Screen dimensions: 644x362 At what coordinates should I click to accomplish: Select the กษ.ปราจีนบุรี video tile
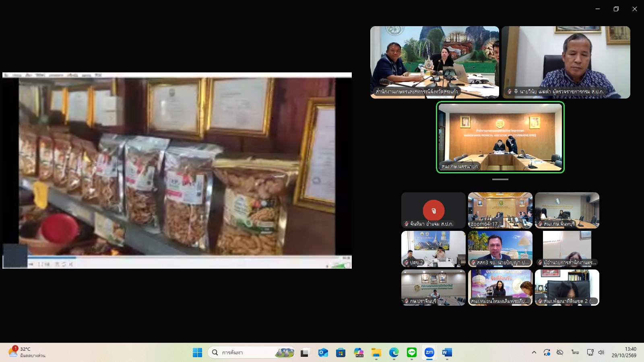tap(433, 288)
